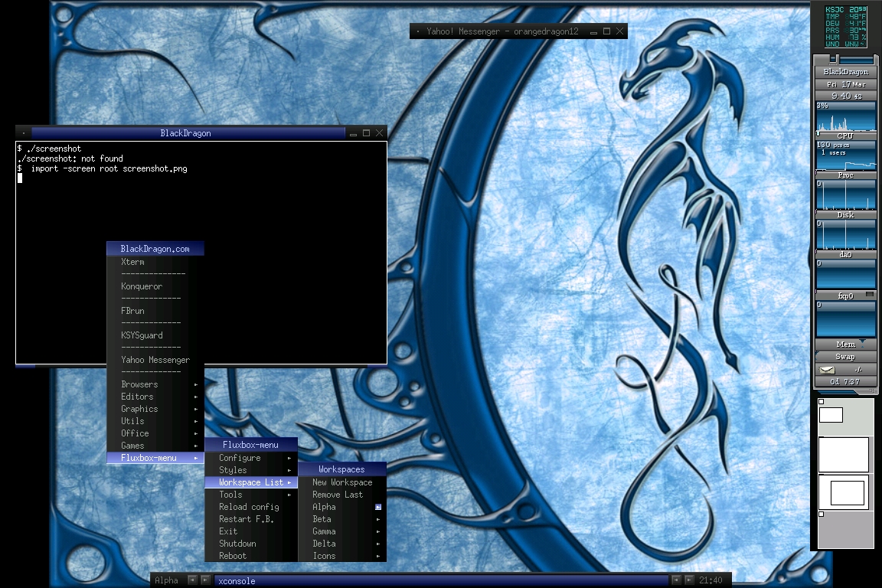Click inside the BlackDragon terminal text area
The image size is (882, 588).
click(x=201, y=253)
